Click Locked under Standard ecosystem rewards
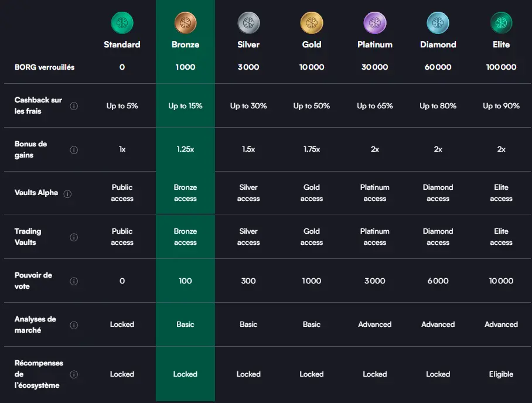Viewport: 532px width, 403px height. [x=122, y=374]
